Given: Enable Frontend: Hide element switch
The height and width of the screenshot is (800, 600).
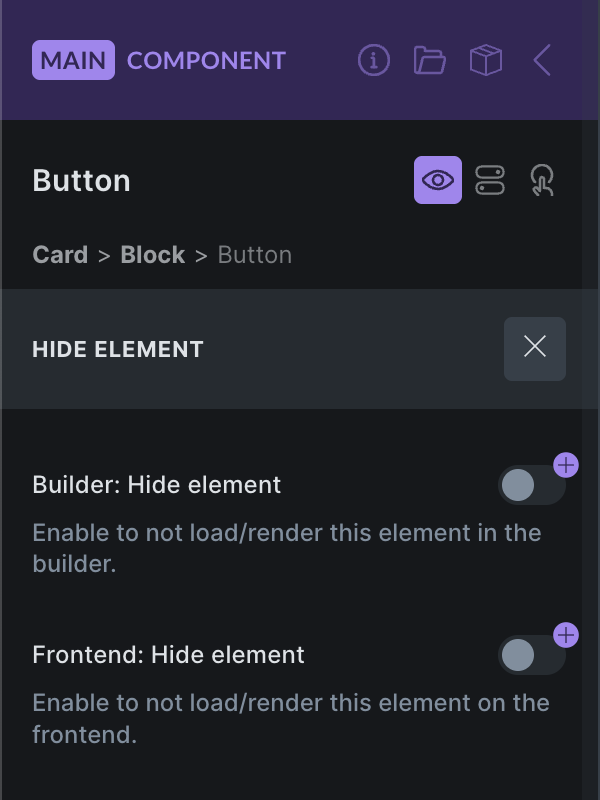Looking at the screenshot, I should click(528, 656).
